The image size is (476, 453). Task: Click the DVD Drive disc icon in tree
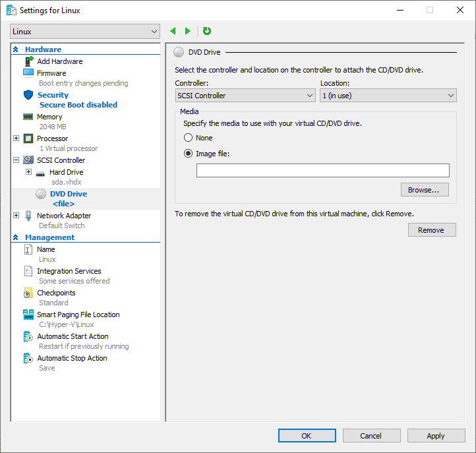41,194
